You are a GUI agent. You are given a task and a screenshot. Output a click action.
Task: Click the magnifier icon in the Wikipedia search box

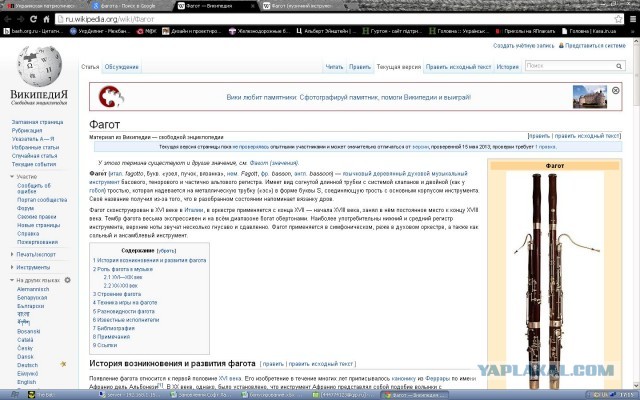(619, 66)
